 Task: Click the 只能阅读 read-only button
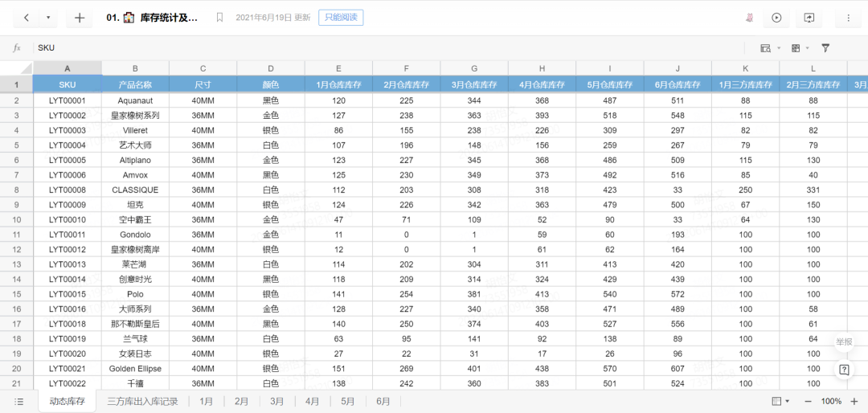pos(341,18)
